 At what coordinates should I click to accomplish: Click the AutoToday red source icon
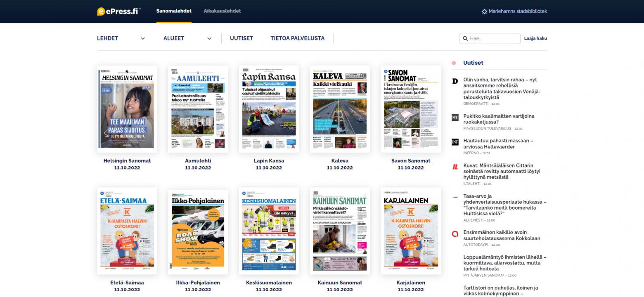point(455,233)
